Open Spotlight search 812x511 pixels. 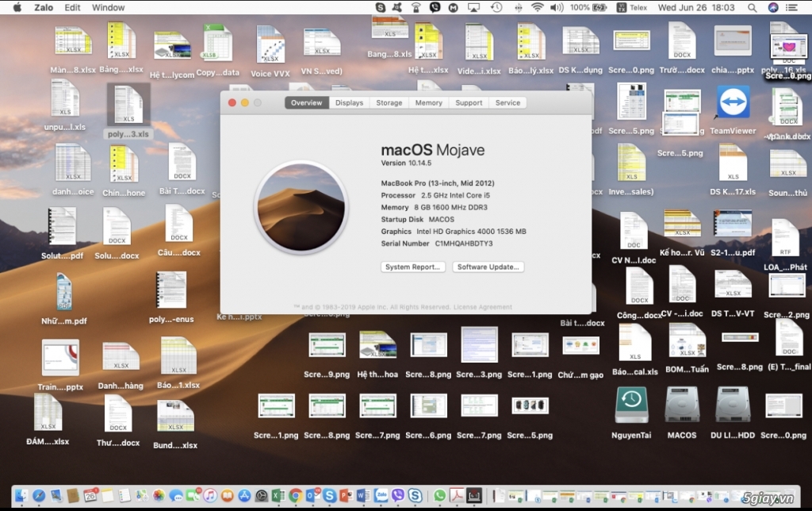(x=752, y=7)
